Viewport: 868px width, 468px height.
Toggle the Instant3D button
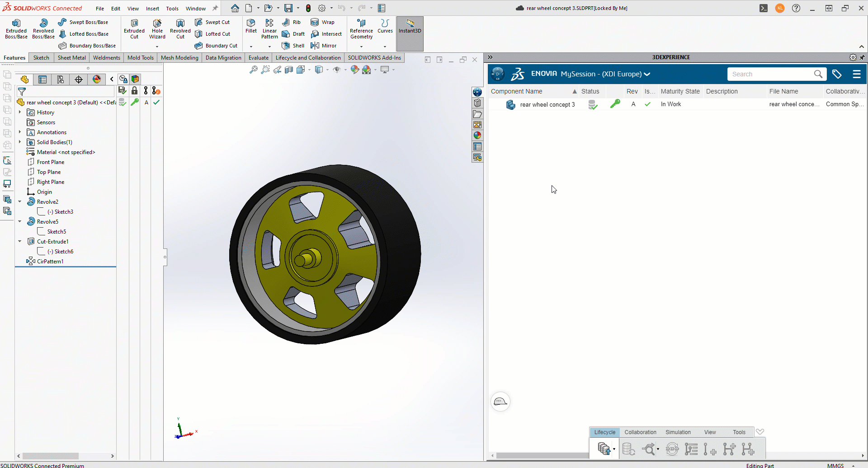(410, 27)
